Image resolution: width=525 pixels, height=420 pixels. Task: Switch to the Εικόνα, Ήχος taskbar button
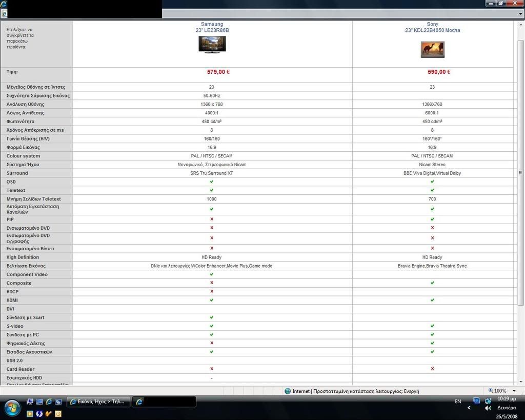click(99, 402)
